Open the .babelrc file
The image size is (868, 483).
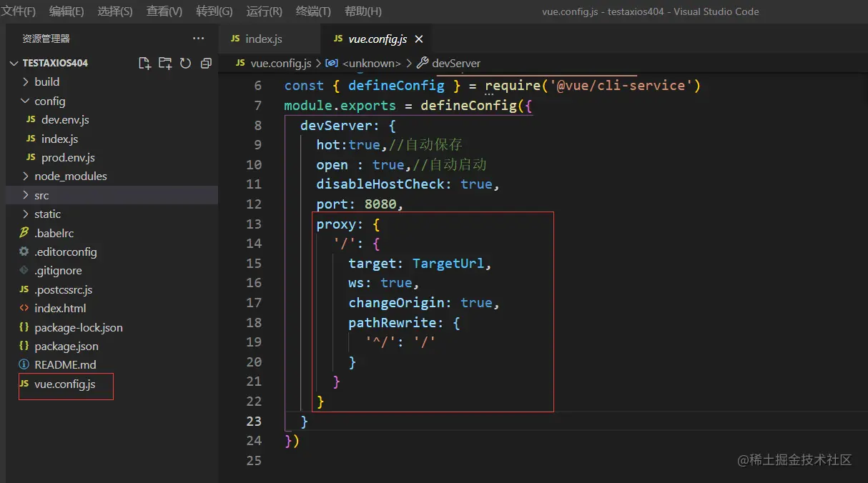[x=54, y=233]
